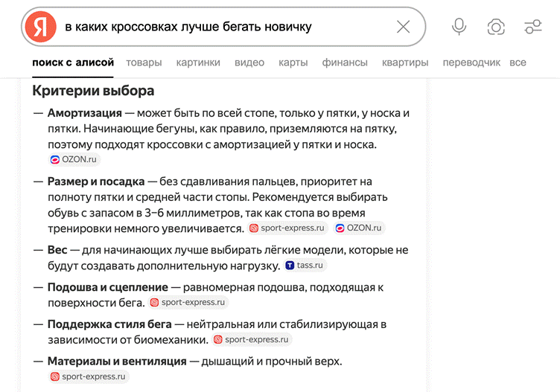Select the «переводчик» tab
This screenshot has height=392, width=560.
[471, 62]
